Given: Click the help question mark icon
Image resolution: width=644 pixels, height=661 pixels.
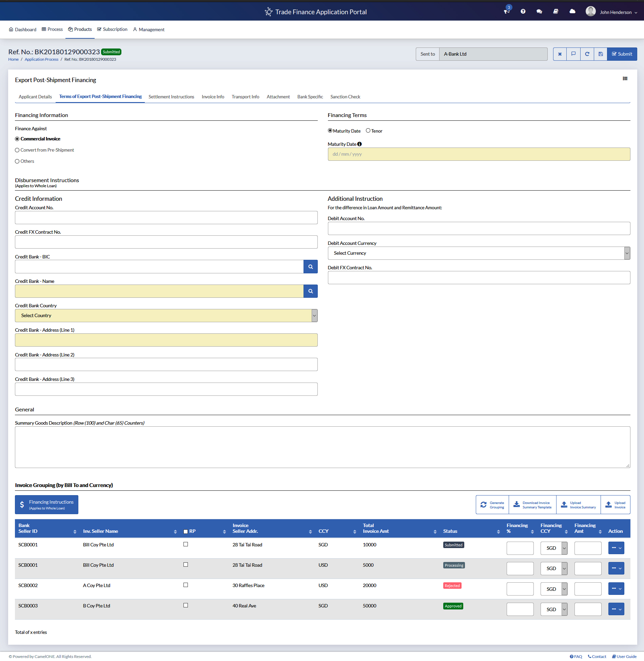Looking at the screenshot, I should [x=523, y=12].
